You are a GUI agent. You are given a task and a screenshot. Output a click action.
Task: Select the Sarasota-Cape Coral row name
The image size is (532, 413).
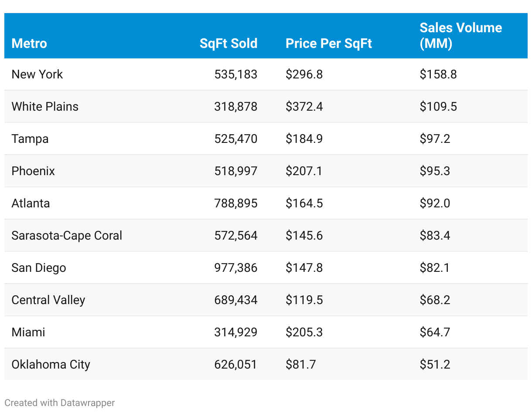tap(67, 236)
